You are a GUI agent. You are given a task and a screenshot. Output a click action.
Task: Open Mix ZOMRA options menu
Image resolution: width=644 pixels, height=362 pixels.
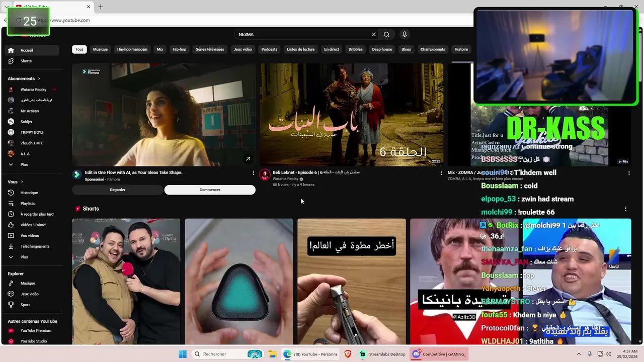point(629,172)
